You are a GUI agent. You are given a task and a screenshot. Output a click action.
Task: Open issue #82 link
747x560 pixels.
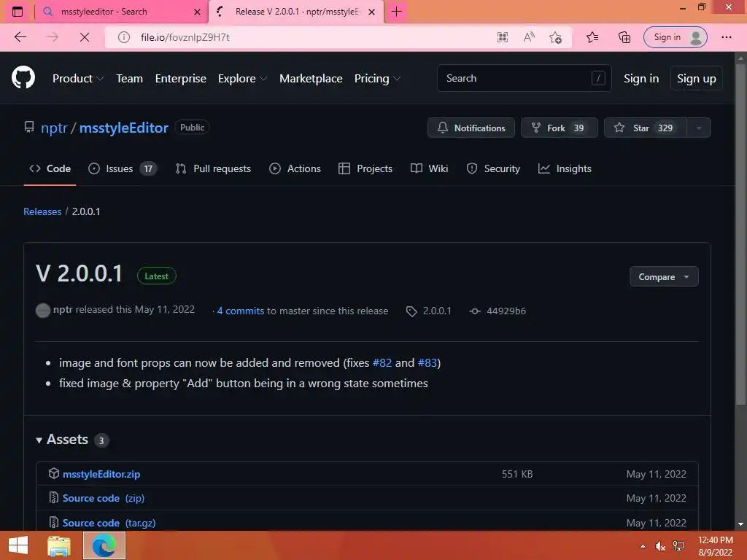pyautogui.click(x=382, y=363)
